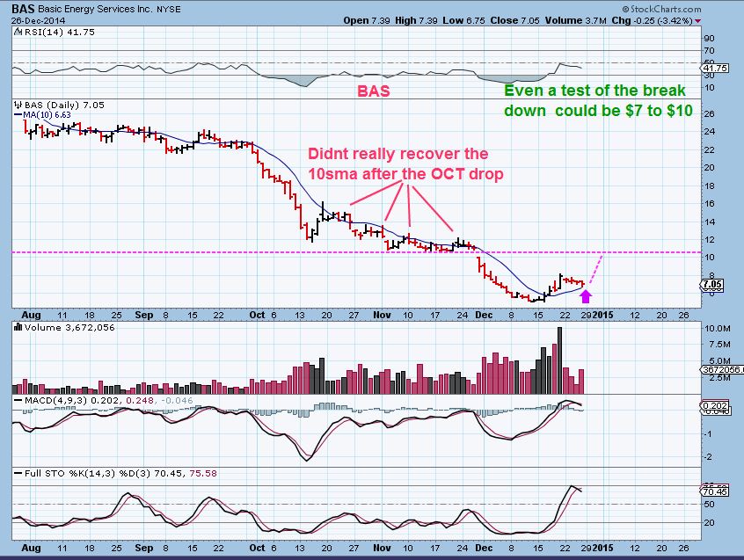The width and height of the screenshot is (744, 560).
Task: Click the 90 level on the RSI axis
Action: [710, 39]
